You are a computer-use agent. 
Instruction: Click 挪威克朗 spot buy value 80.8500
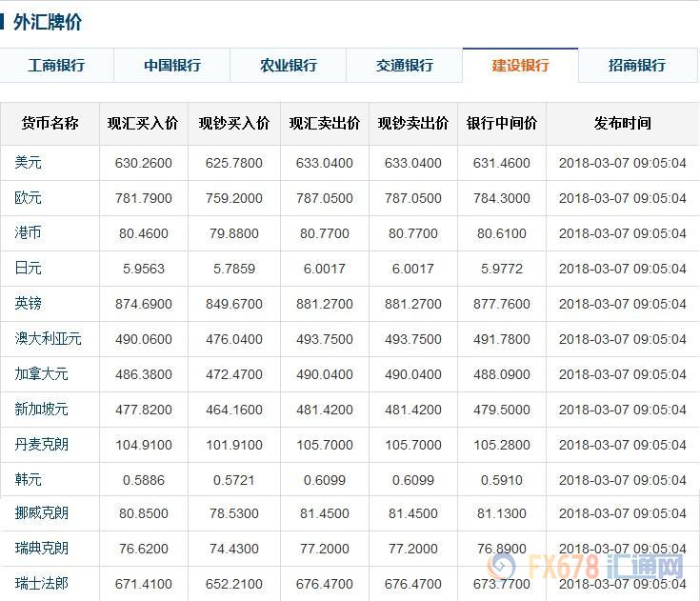[144, 513]
